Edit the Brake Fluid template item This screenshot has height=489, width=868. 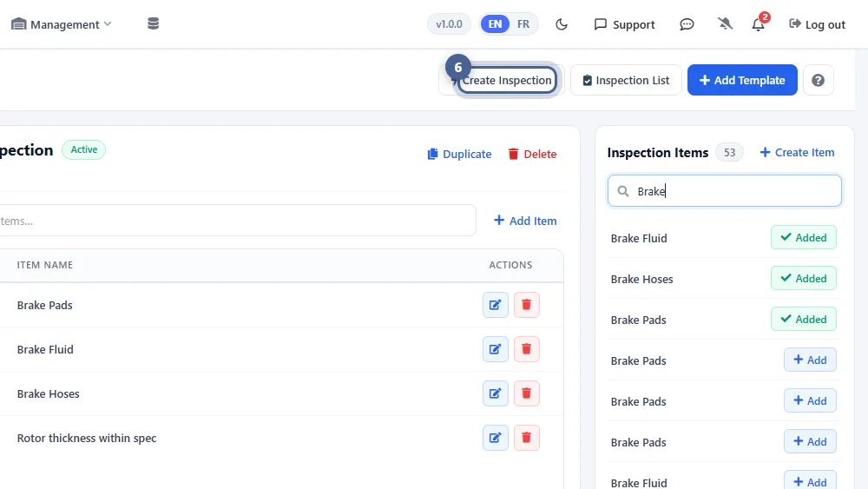point(496,349)
